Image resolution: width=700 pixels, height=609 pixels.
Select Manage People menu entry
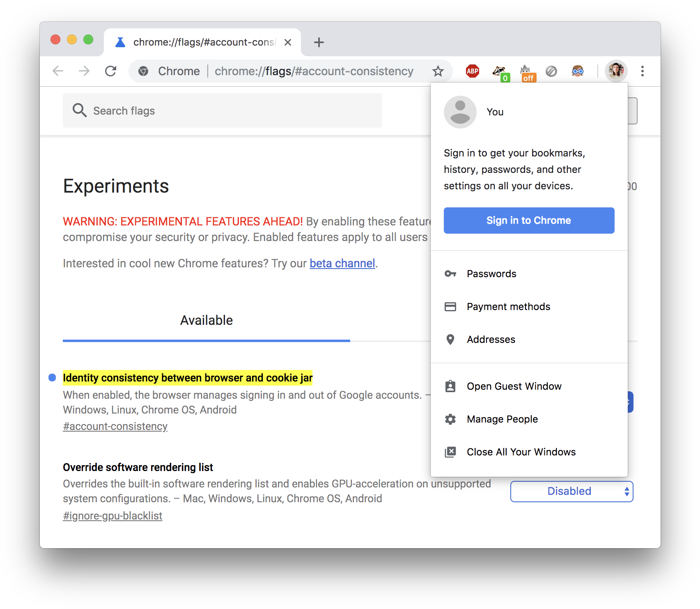(529, 419)
